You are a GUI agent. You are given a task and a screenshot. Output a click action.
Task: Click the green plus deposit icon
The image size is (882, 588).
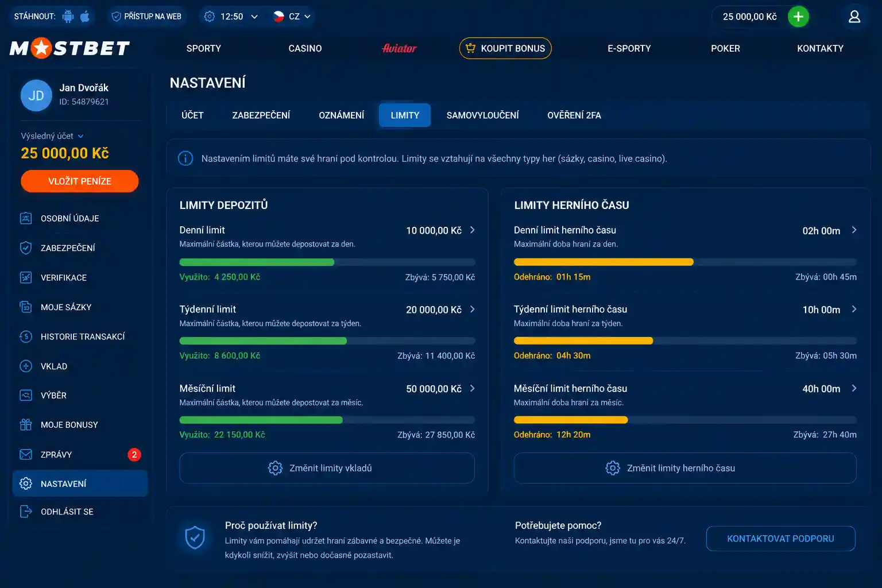(x=798, y=17)
